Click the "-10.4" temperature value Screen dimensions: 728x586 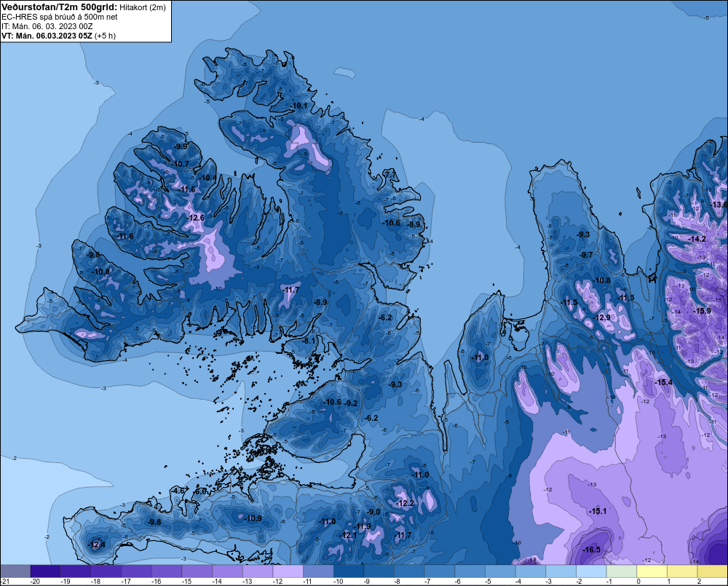tap(207, 178)
